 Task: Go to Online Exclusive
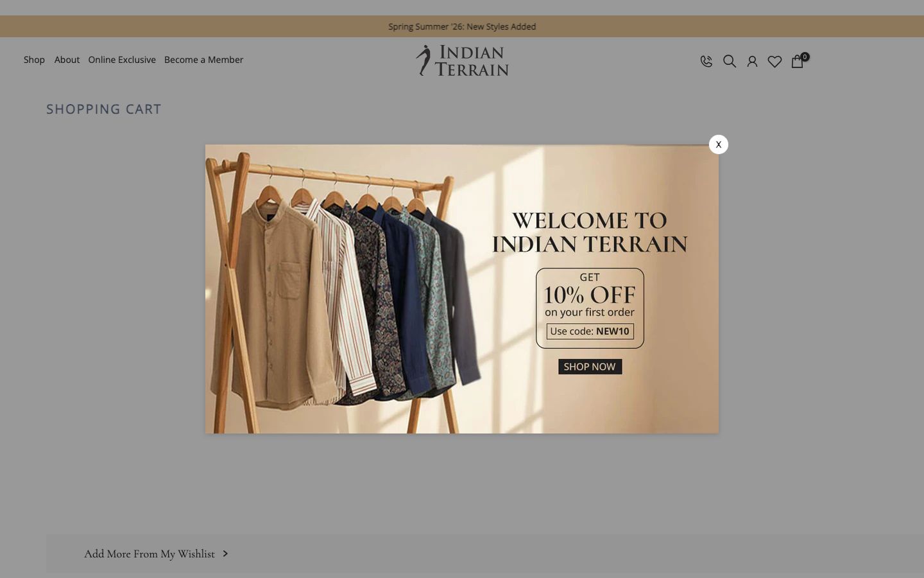pyautogui.click(x=122, y=60)
